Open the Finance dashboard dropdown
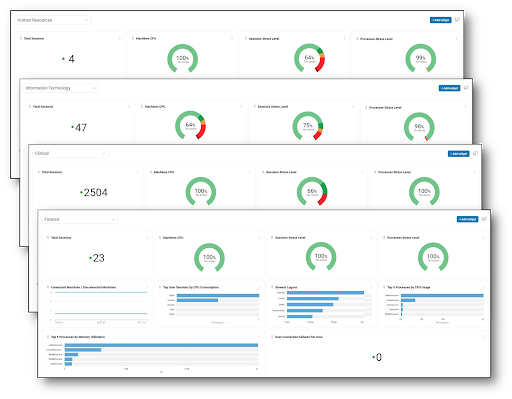This screenshot has height=399, width=512. (x=80, y=219)
